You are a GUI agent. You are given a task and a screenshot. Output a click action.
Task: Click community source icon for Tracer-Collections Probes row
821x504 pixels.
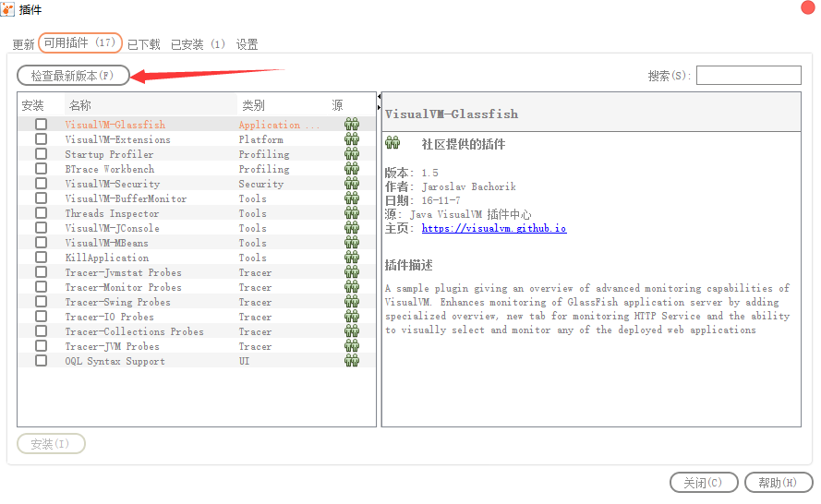pos(352,330)
